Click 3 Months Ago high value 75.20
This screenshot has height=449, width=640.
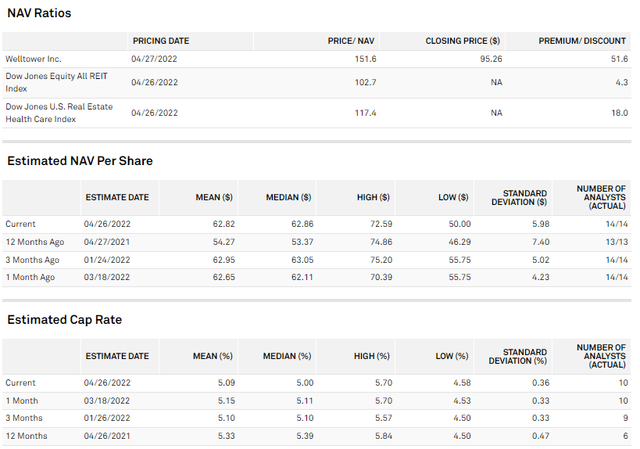click(x=381, y=260)
